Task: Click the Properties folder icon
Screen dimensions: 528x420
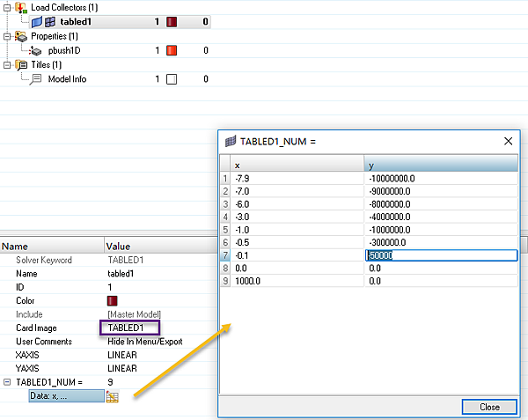Action: tap(21, 36)
